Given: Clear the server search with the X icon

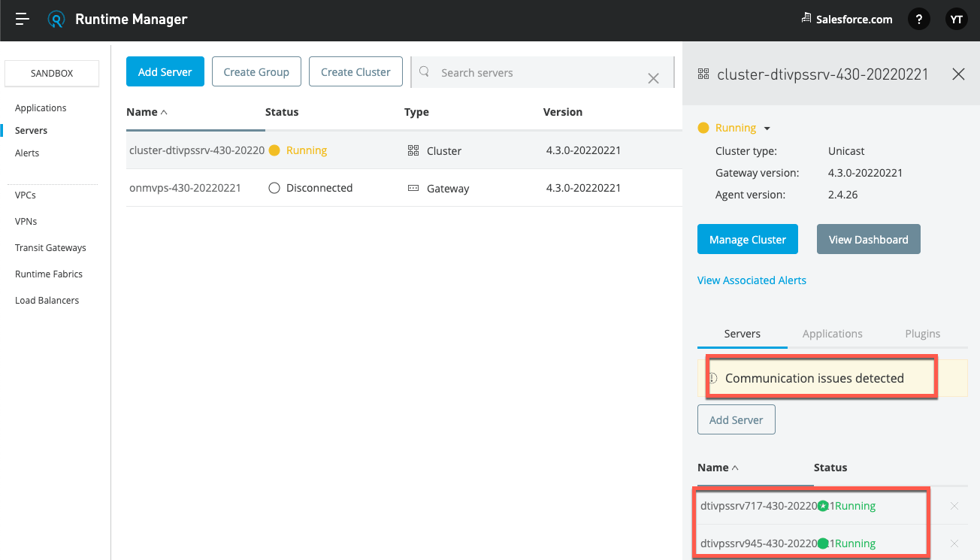Looking at the screenshot, I should click(x=653, y=77).
